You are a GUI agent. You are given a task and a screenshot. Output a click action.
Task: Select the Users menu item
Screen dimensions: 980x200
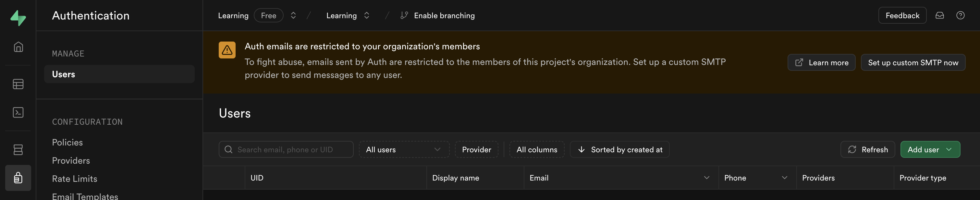[x=119, y=74]
